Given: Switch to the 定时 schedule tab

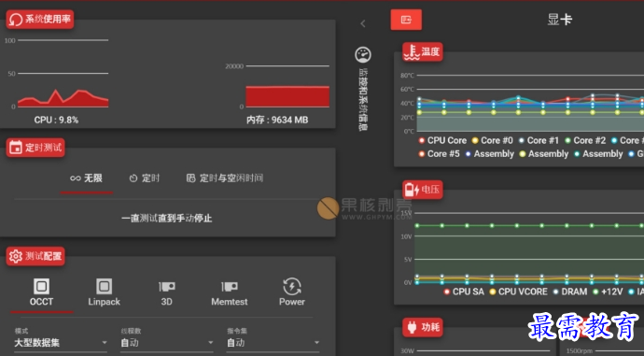Looking at the screenshot, I should coord(144,178).
